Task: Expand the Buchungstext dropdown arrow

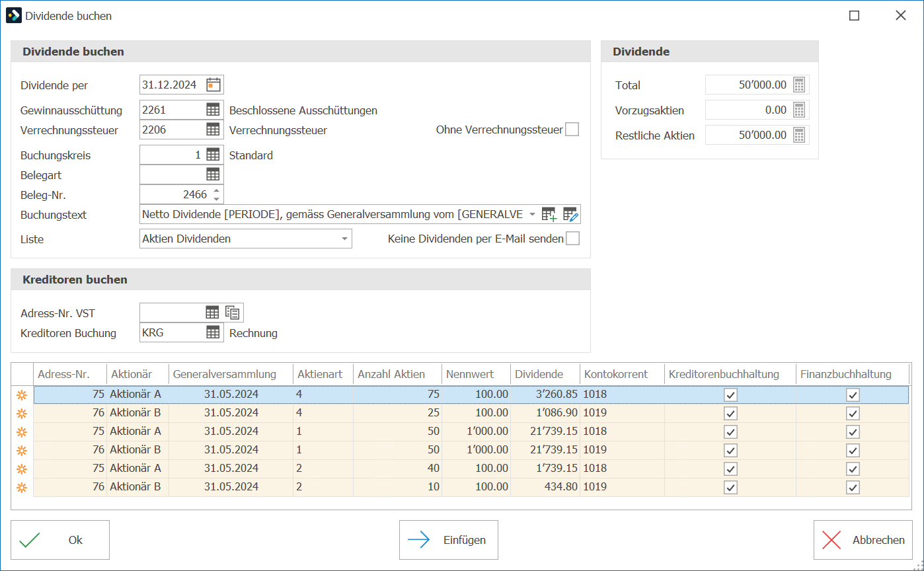Action: (532, 214)
